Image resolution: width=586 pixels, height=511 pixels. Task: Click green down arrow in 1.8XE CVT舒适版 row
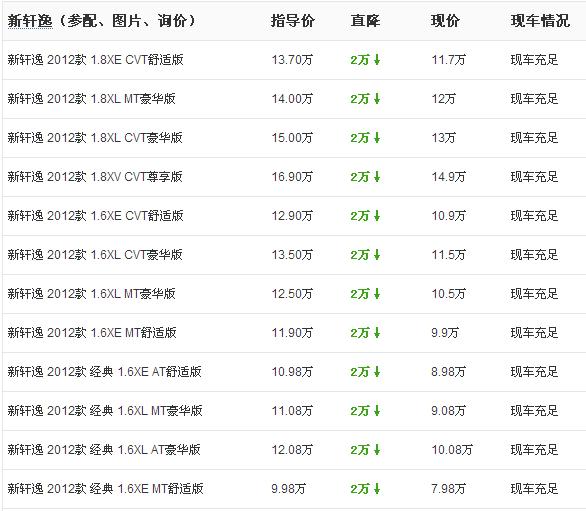point(377,60)
